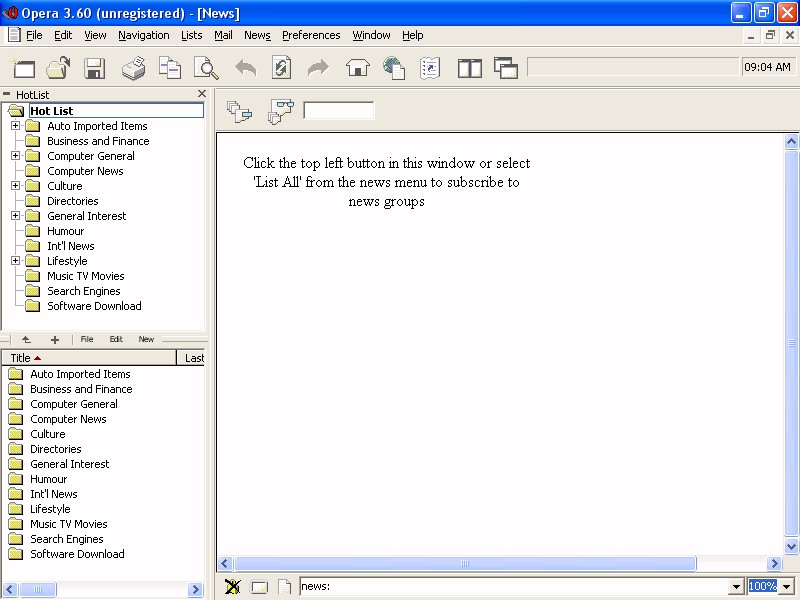Click the subscribed newsgroups glasses icon
The image size is (800, 600).
click(281, 111)
